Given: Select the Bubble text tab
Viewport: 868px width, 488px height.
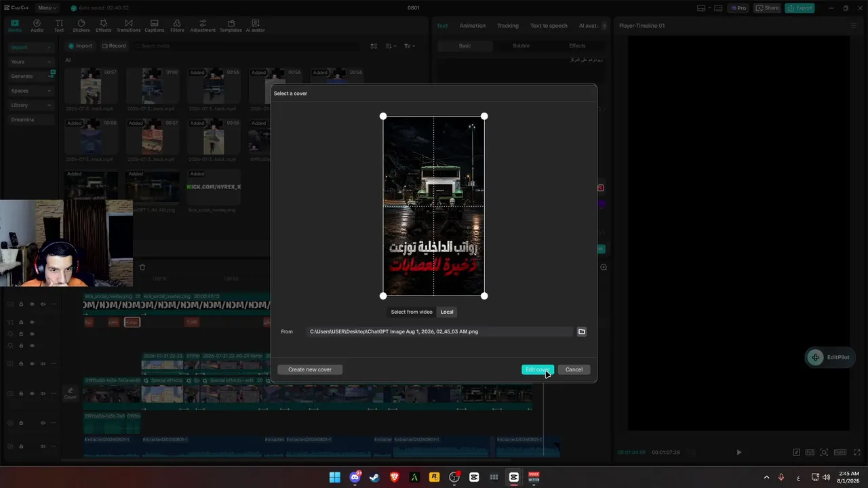Looking at the screenshot, I should click(521, 45).
